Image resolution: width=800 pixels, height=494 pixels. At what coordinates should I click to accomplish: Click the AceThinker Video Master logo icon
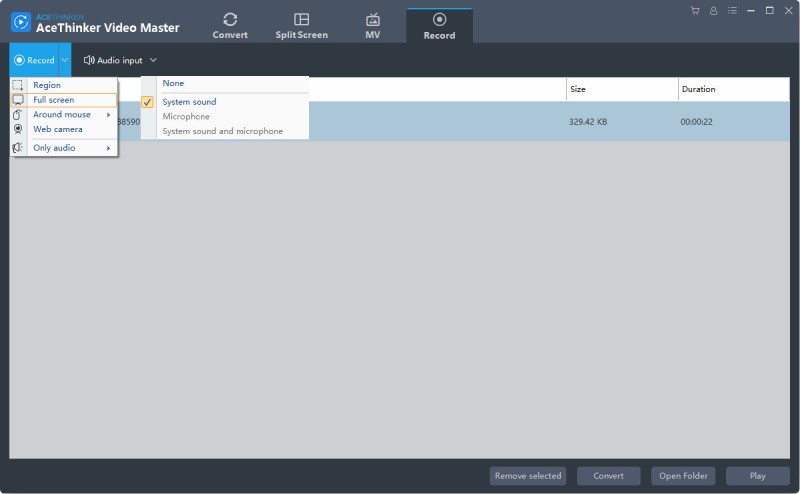21,22
